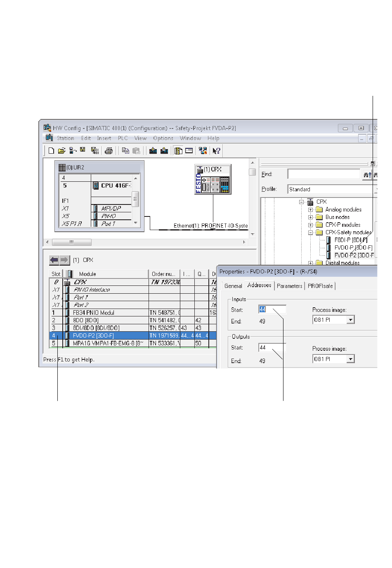392x568 pixels.
Task: Select the Port 2 table row
Action: point(132,305)
